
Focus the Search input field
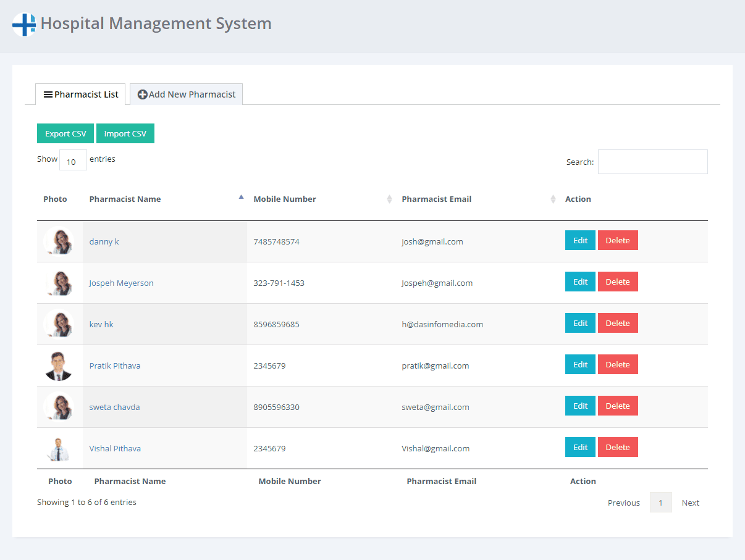[x=652, y=162]
